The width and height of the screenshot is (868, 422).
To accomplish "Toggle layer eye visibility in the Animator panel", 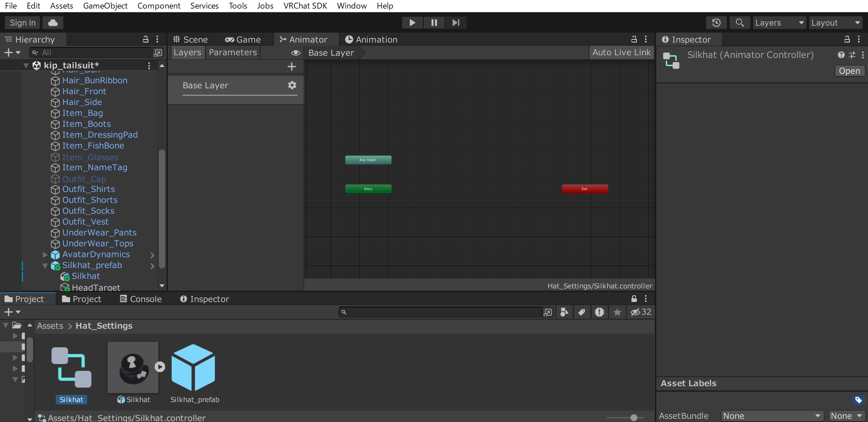I will tap(296, 53).
